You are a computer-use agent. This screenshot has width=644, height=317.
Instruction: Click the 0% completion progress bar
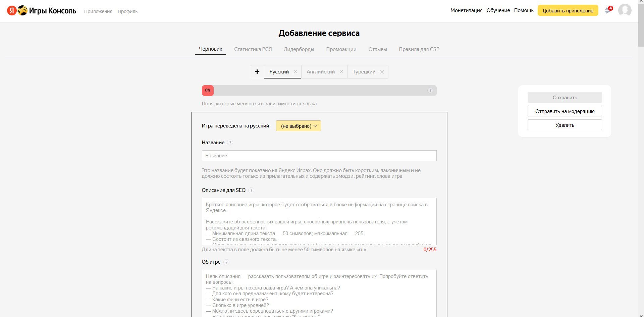tap(319, 91)
